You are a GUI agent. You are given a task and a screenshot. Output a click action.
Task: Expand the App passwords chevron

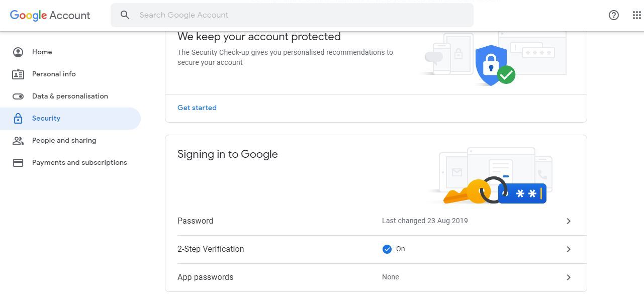(x=569, y=277)
